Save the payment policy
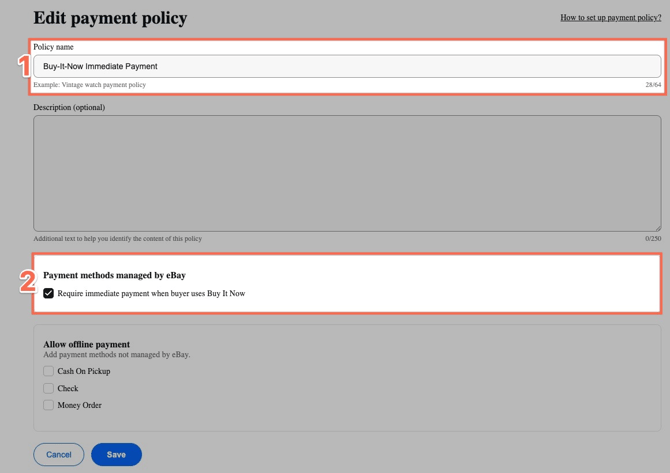The width and height of the screenshot is (670, 473). (116, 454)
